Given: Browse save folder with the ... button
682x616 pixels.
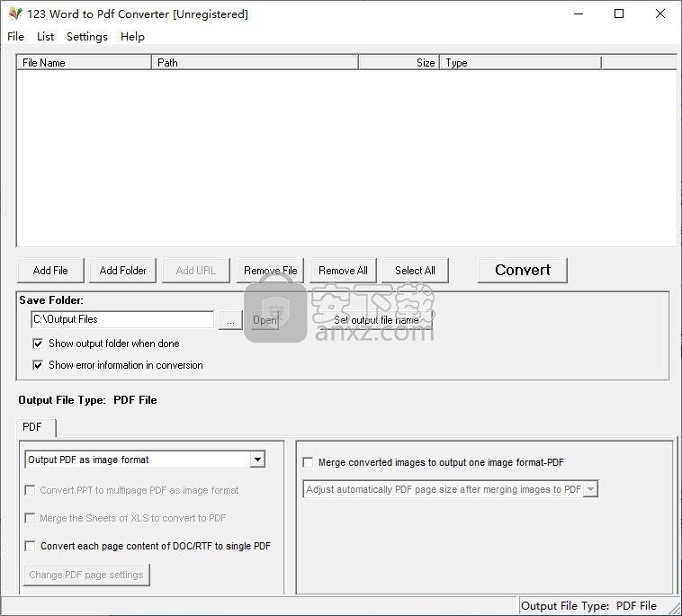Looking at the screenshot, I should [x=230, y=320].
